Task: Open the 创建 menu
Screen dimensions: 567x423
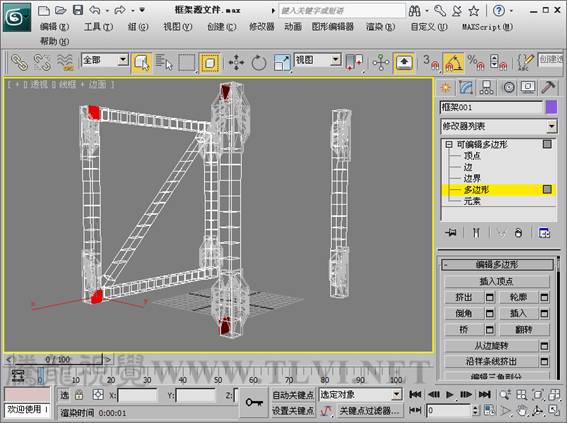Action: (222, 26)
